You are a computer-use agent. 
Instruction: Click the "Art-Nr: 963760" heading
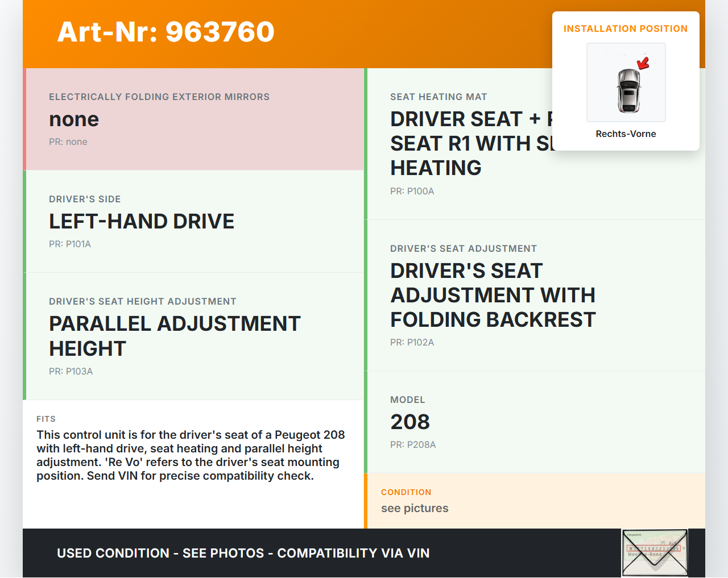166,32
